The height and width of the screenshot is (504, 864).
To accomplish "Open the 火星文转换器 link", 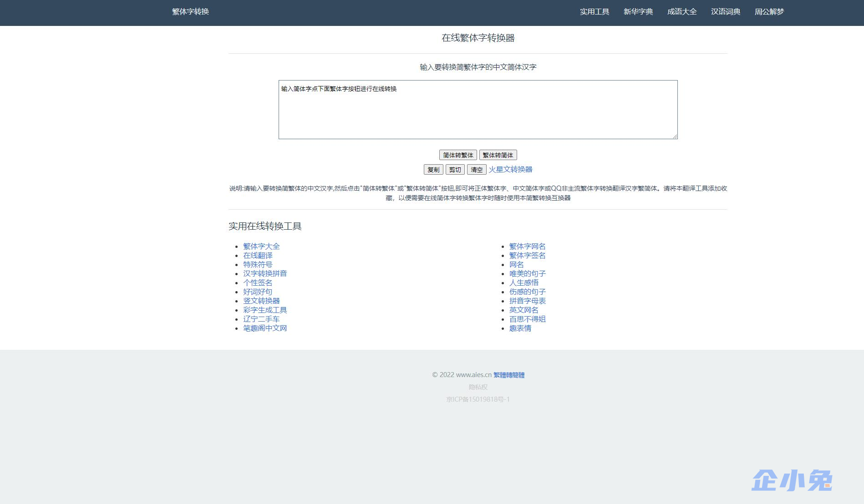I will (510, 169).
